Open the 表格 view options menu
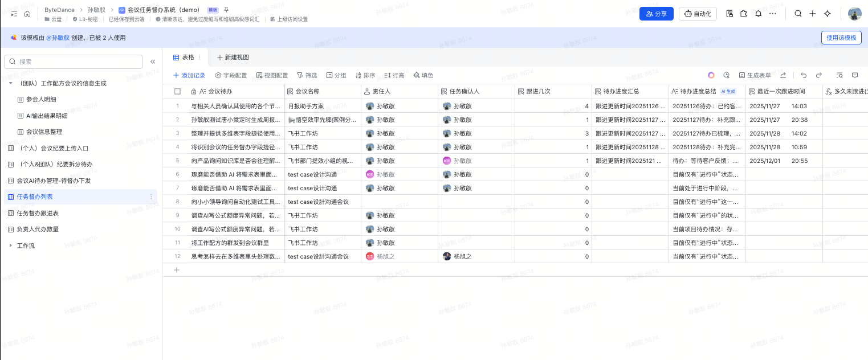 [199, 57]
